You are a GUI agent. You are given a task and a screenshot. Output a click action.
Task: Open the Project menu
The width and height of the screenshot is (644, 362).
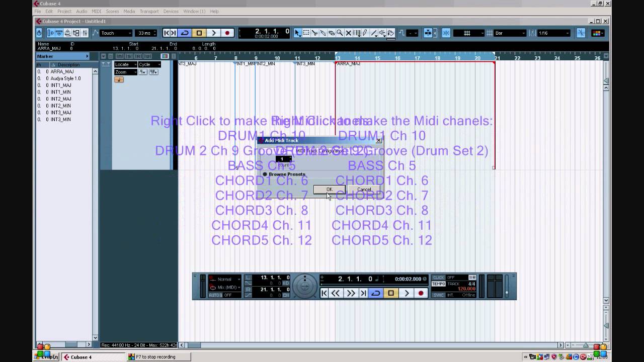coord(64,11)
